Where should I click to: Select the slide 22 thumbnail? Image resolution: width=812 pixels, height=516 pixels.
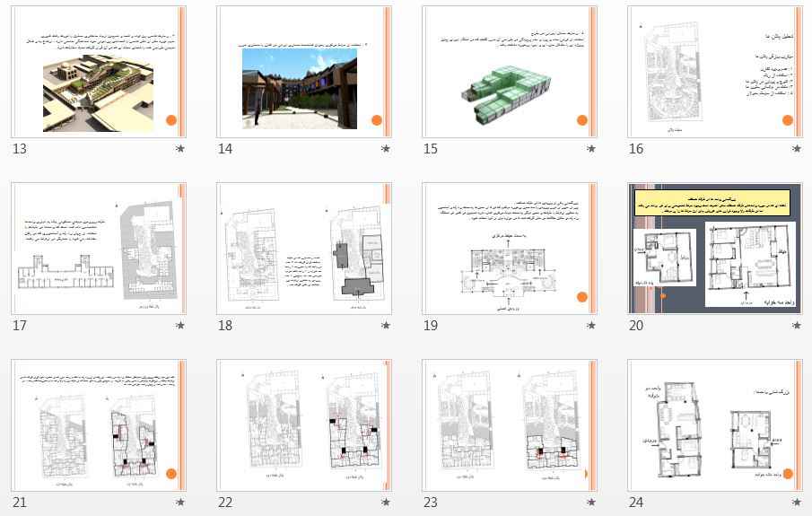click(304, 425)
